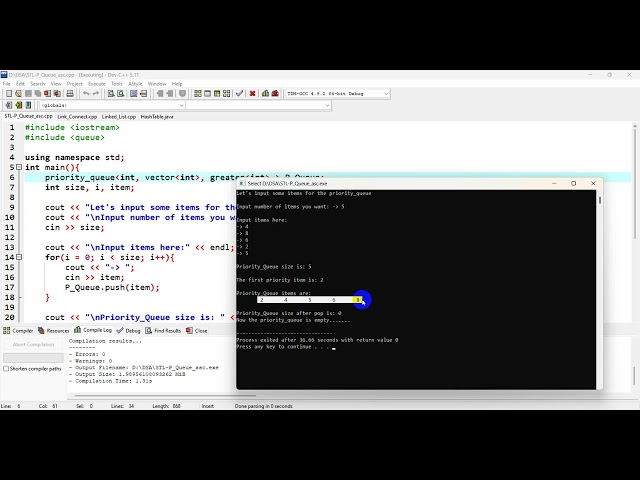Open the Resources bottom panel tab
The image size is (640, 480).
[x=53, y=331]
